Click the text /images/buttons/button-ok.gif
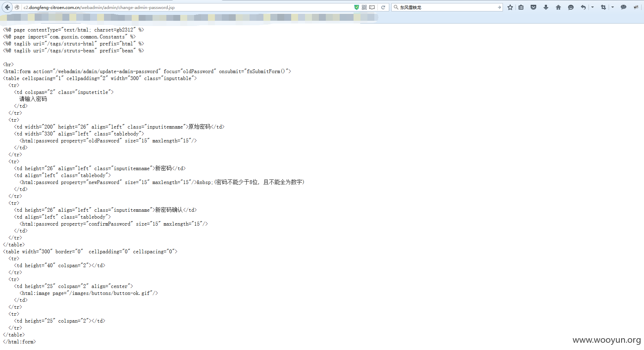The height and width of the screenshot is (350, 644). pyautogui.click(x=110, y=293)
